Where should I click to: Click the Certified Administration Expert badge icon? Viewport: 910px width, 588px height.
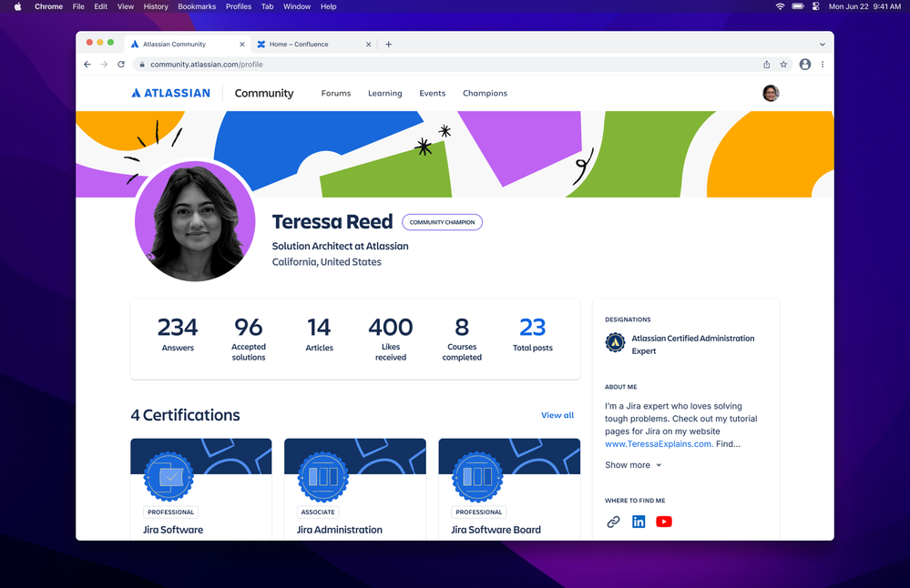[615, 342]
